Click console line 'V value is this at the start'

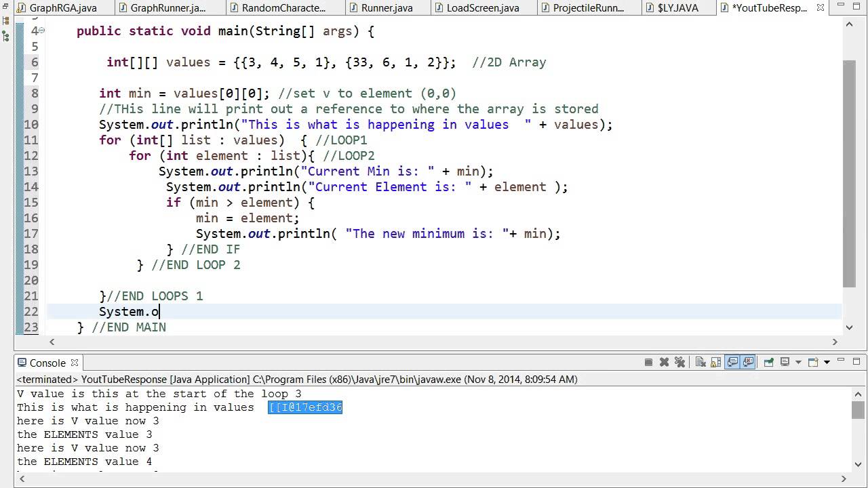point(159,394)
